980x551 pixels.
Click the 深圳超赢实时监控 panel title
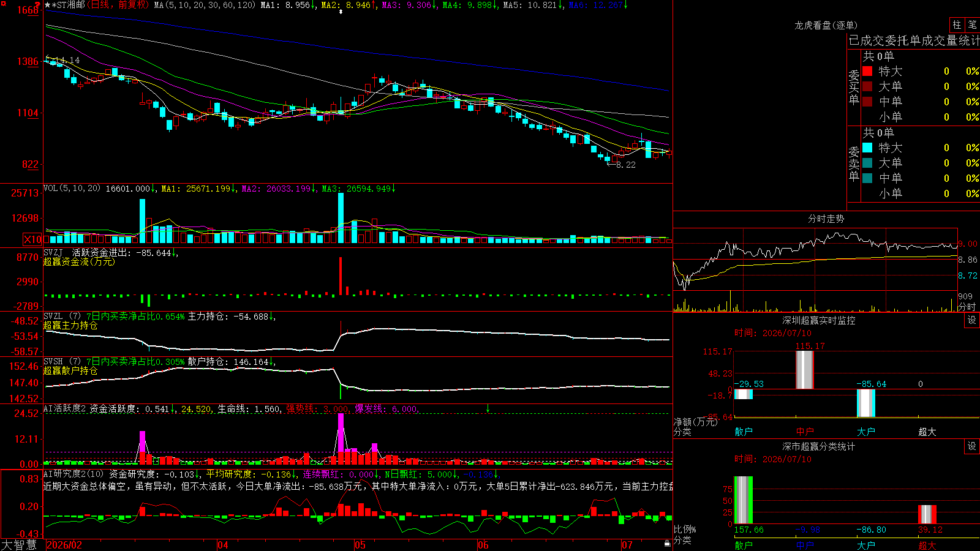819,320
